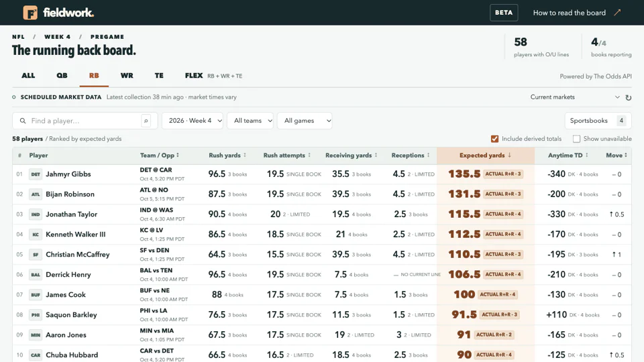Click Kenneth Walker III's 86.5 rush yards
Viewport: 644px width, 362px height.
tap(217, 235)
